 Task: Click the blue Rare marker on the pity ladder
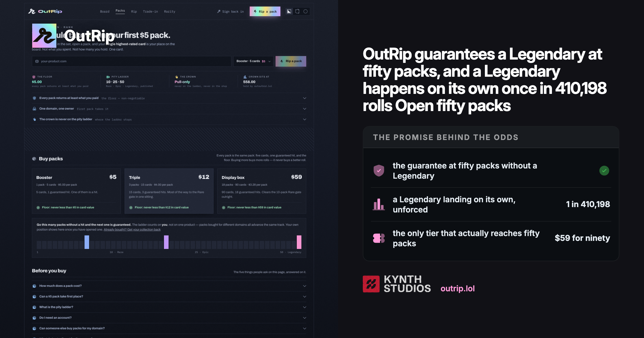(87, 242)
